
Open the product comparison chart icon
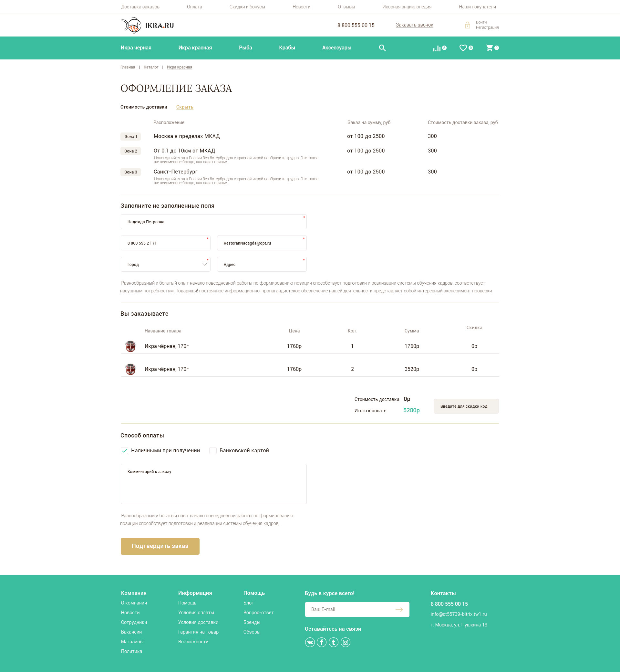coord(437,48)
